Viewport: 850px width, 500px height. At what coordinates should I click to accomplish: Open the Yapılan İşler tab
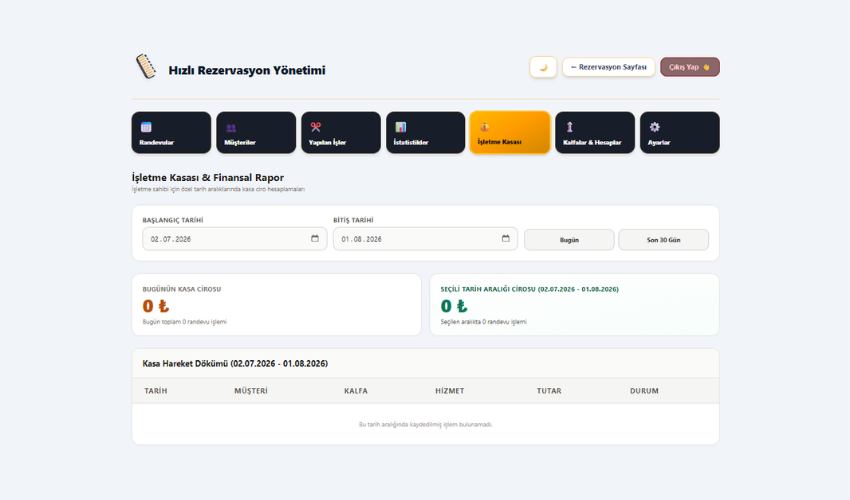(341, 133)
